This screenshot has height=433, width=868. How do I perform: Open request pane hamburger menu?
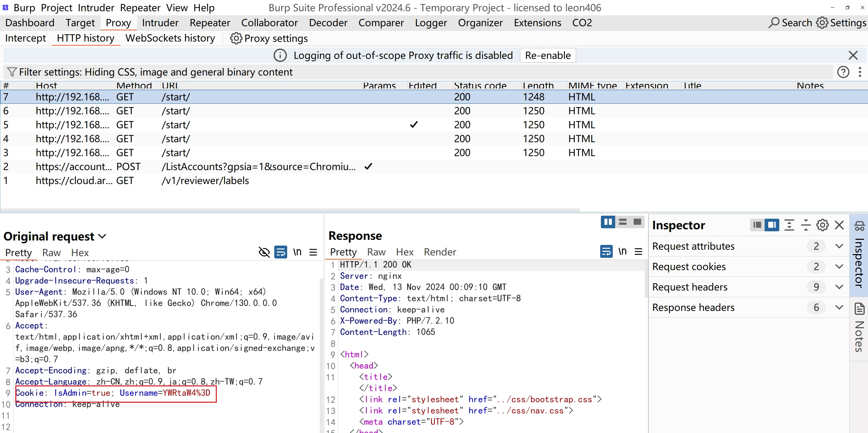[313, 252]
